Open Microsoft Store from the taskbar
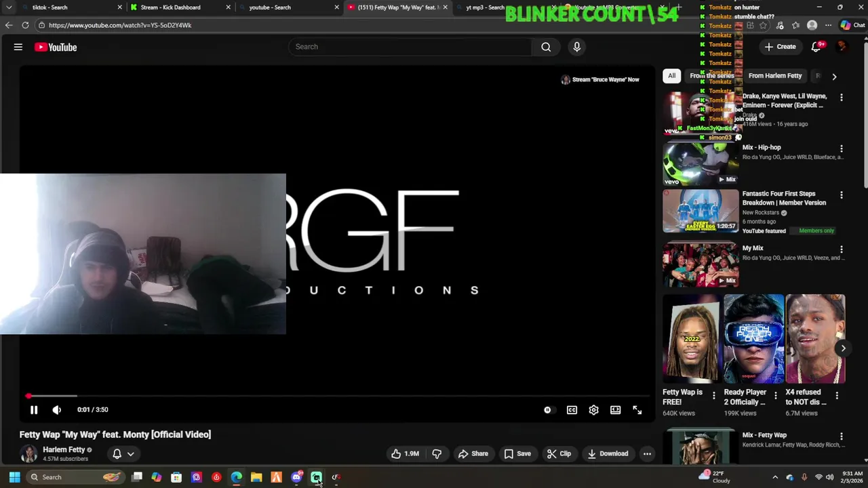868x488 pixels. 176,477
